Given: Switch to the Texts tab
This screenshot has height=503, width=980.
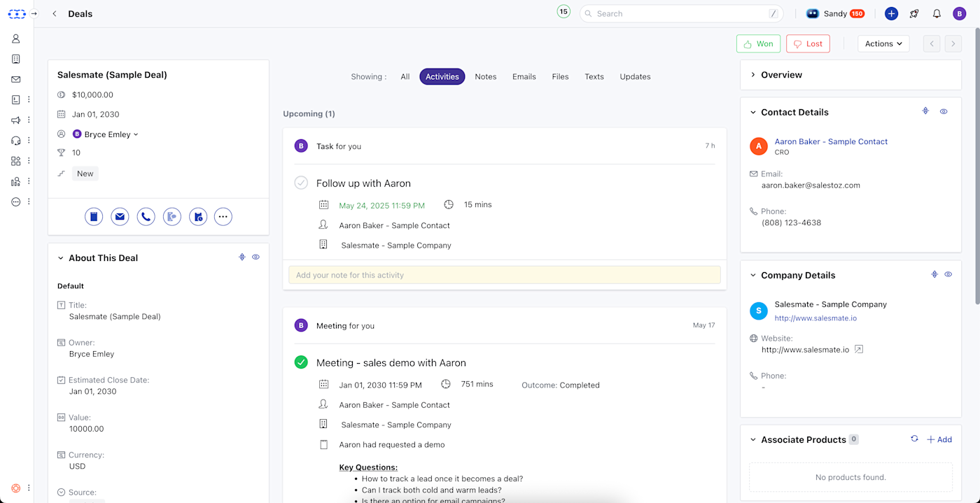Looking at the screenshot, I should [594, 77].
